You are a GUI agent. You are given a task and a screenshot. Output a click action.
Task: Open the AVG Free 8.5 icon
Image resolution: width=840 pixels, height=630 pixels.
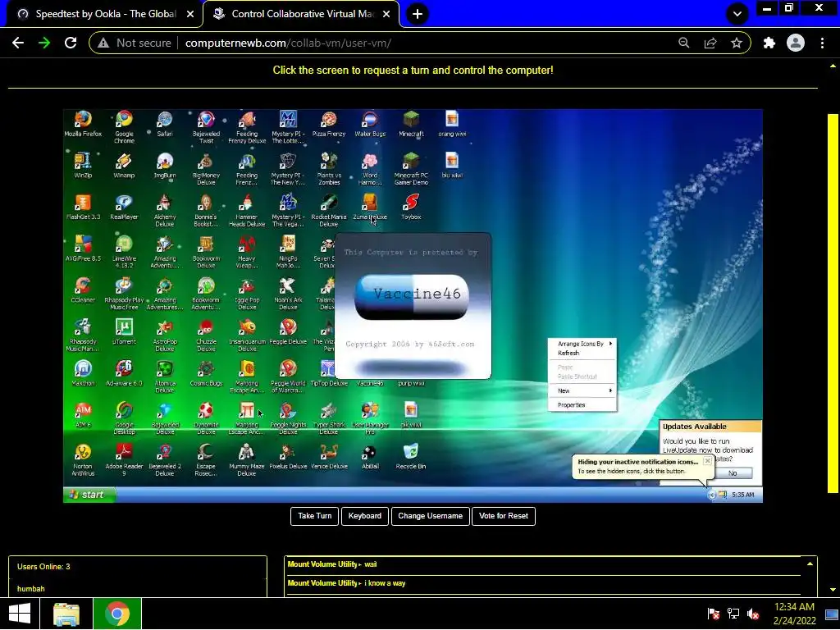(x=83, y=248)
